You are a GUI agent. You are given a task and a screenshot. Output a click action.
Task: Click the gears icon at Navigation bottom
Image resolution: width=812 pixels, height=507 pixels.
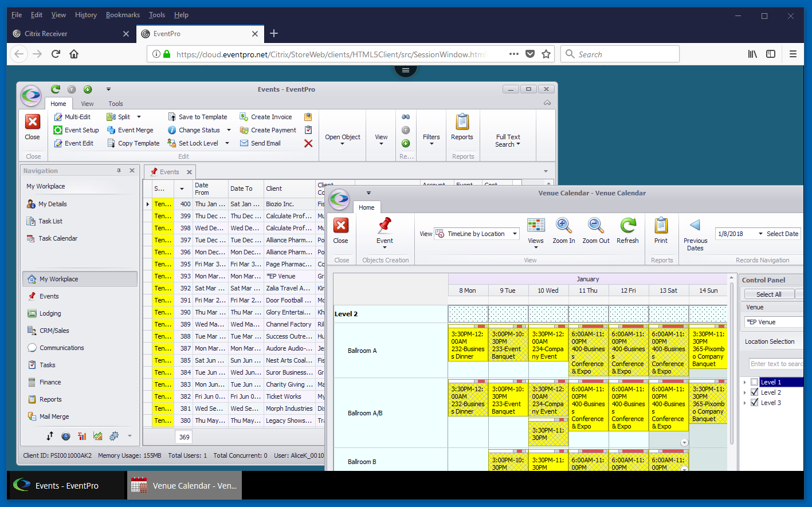(x=114, y=436)
